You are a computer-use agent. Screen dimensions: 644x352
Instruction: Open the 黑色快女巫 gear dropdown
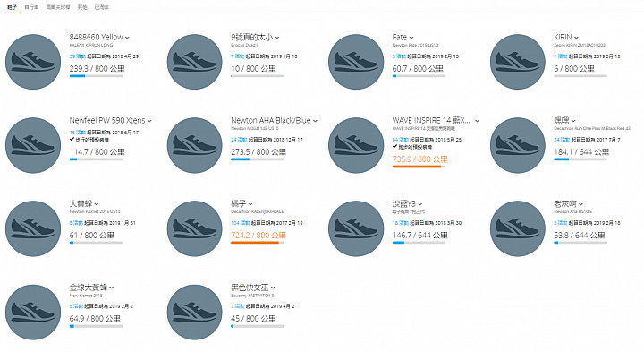point(273,288)
